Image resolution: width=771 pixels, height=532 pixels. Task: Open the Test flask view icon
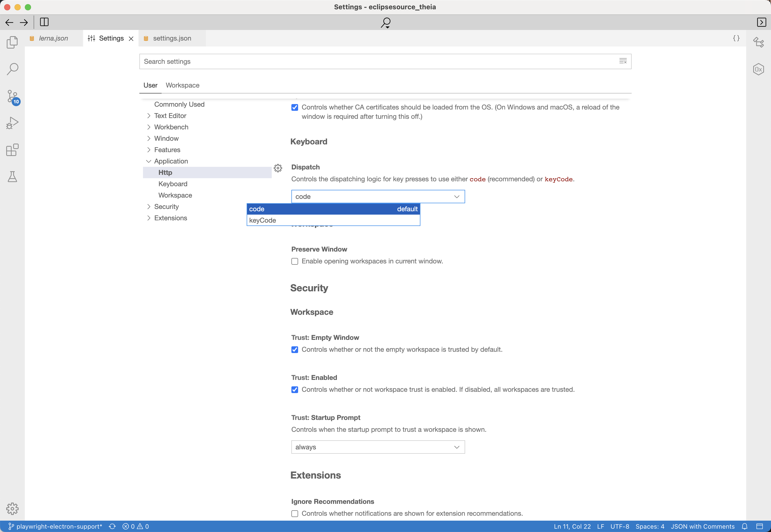click(x=12, y=177)
